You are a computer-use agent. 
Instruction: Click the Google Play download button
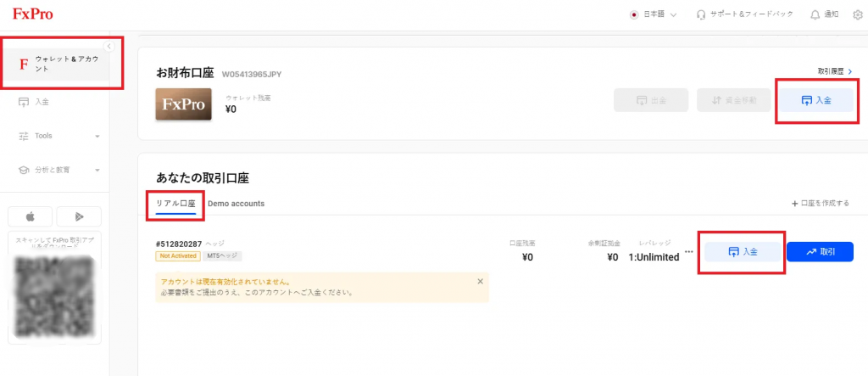pyautogui.click(x=79, y=216)
